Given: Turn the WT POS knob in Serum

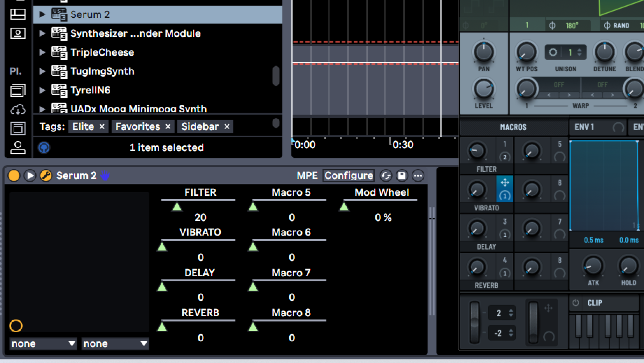Looking at the screenshot, I should (x=526, y=52).
